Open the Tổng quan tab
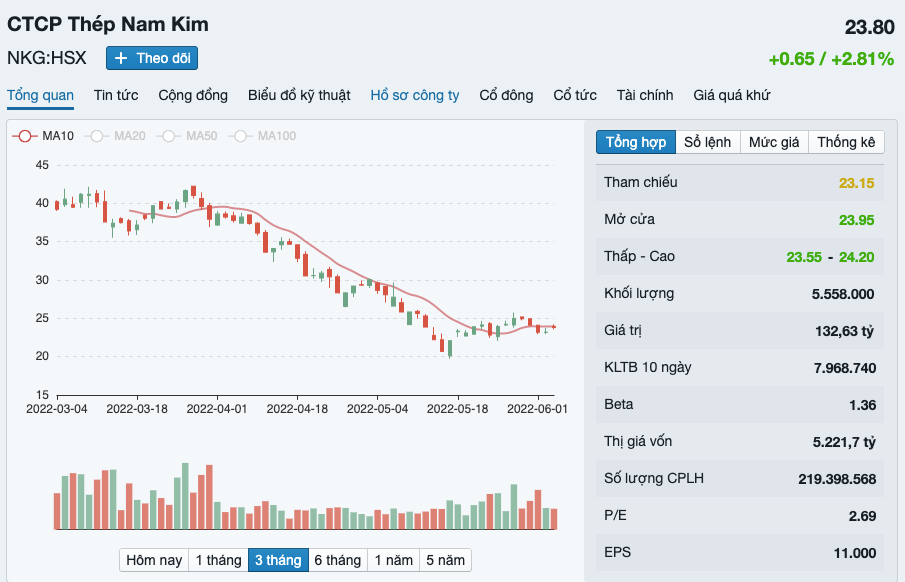The height and width of the screenshot is (582, 905). coord(40,95)
